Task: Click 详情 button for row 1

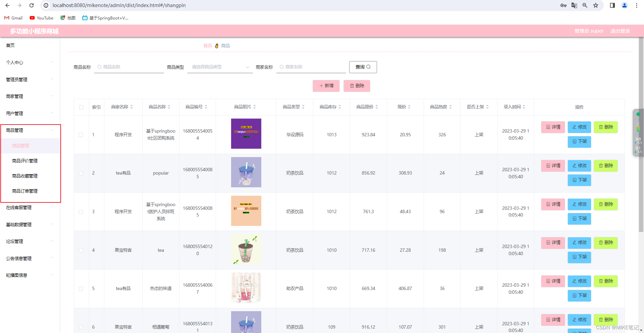Action: tap(553, 127)
